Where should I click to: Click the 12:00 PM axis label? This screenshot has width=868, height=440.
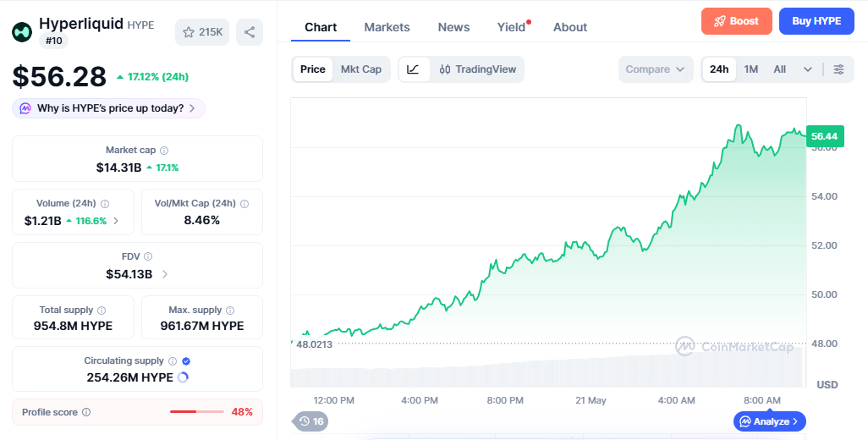(x=333, y=400)
